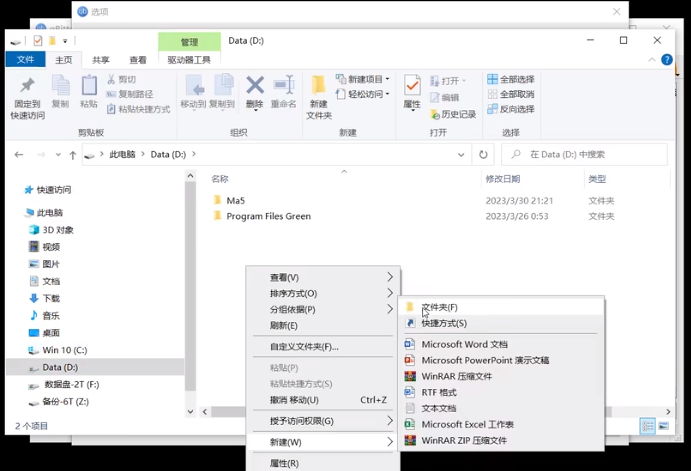Click the Delete (删除) X icon
The width and height of the screenshot is (691, 471).
tap(255, 85)
